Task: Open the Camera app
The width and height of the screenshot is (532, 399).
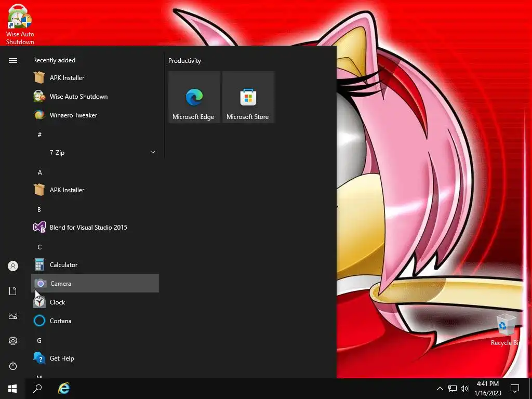Action: coord(95,283)
